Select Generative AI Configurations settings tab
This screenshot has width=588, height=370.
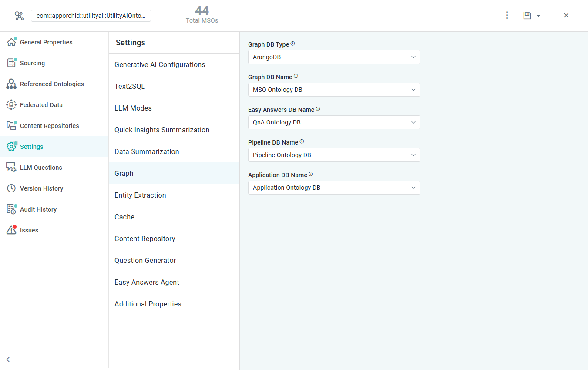[174, 64]
